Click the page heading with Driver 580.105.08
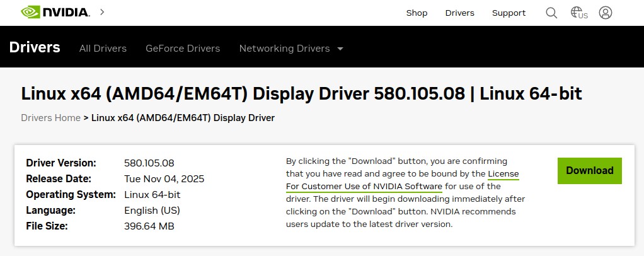The image size is (644, 256). [x=301, y=94]
